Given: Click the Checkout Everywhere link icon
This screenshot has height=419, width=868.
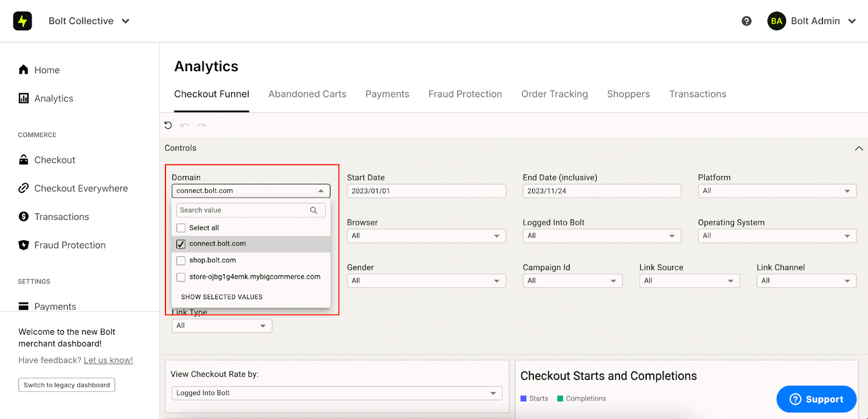Looking at the screenshot, I should point(23,188).
